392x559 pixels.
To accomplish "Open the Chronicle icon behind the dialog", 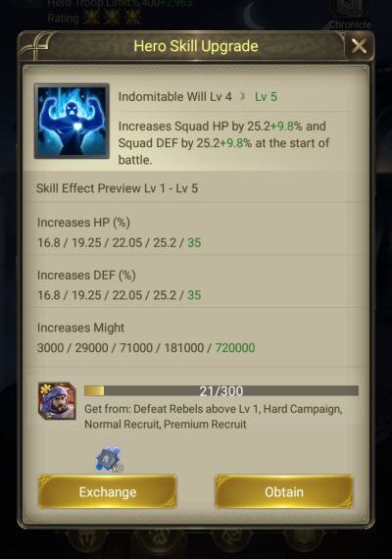I will pyautogui.click(x=350, y=15).
